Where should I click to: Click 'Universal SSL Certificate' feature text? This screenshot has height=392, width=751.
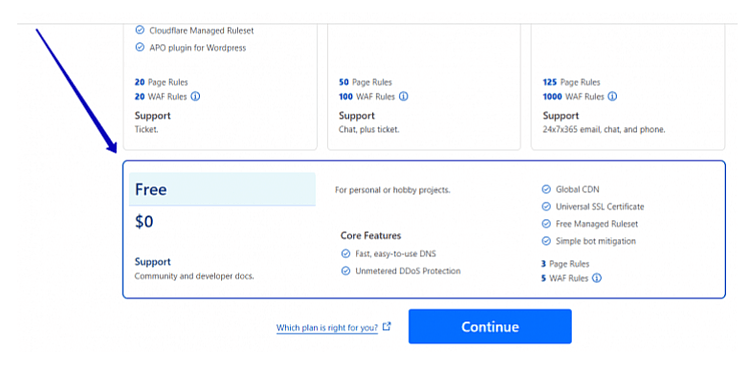pos(600,207)
